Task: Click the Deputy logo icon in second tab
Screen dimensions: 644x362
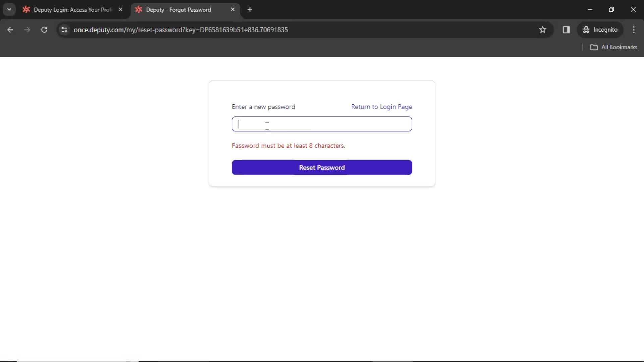Action: tap(139, 9)
